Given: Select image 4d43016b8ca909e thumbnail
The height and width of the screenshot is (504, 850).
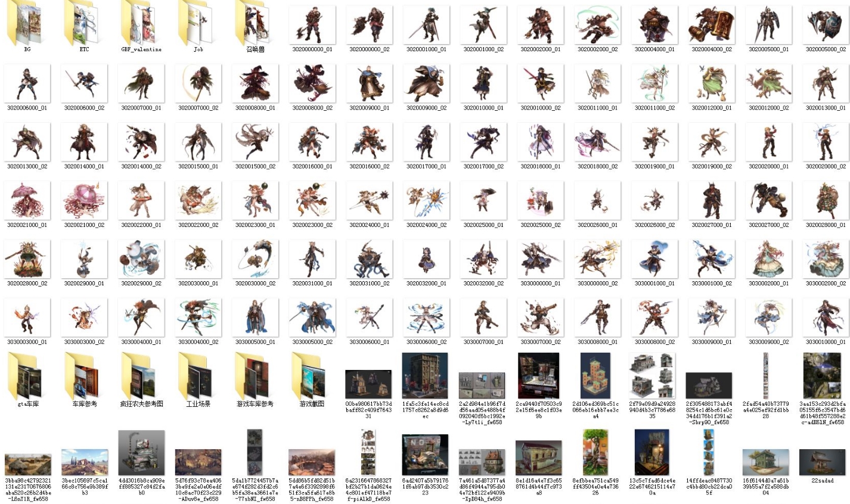Looking at the screenshot, I should click(x=141, y=453).
